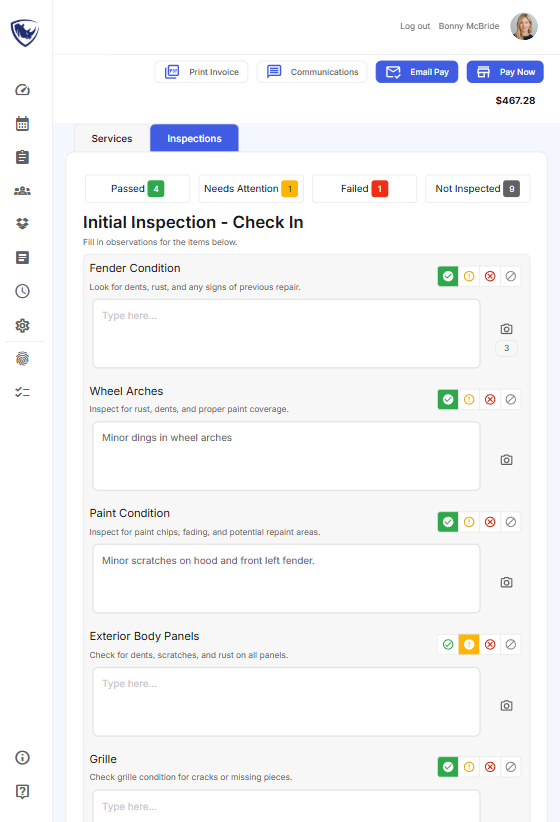Click the Paint Condition notes field

click(x=286, y=579)
